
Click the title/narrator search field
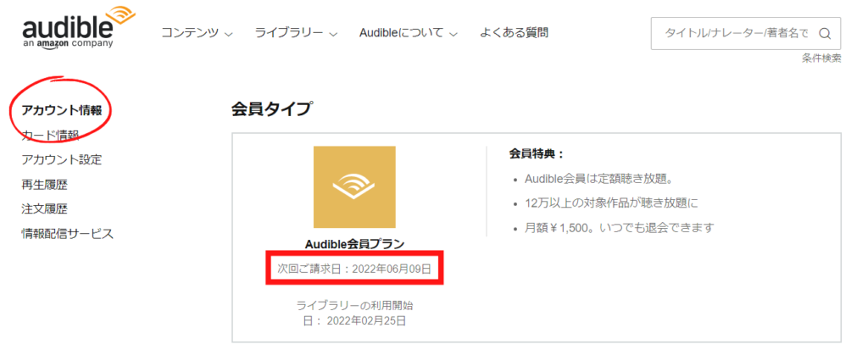pyautogui.click(x=746, y=34)
